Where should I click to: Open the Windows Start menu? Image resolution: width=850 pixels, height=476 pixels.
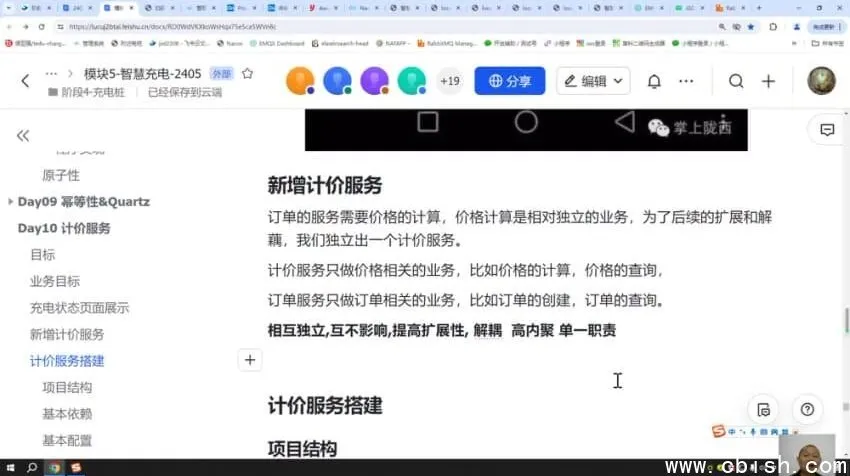coord(10,467)
